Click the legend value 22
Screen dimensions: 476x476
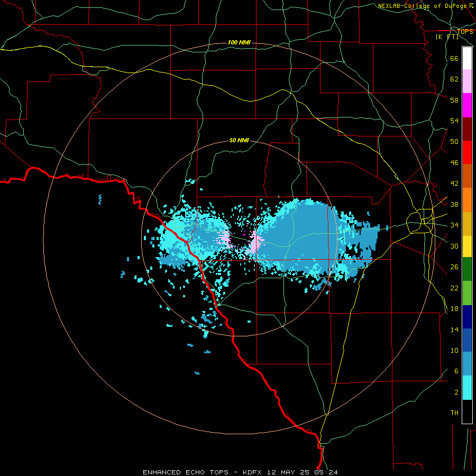pyautogui.click(x=454, y=288)
